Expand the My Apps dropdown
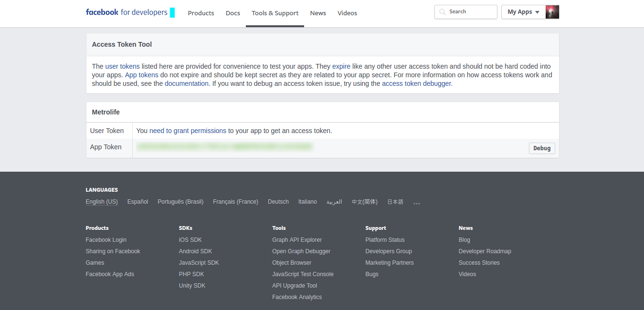The image size is (644, 310). coord(523,12)
